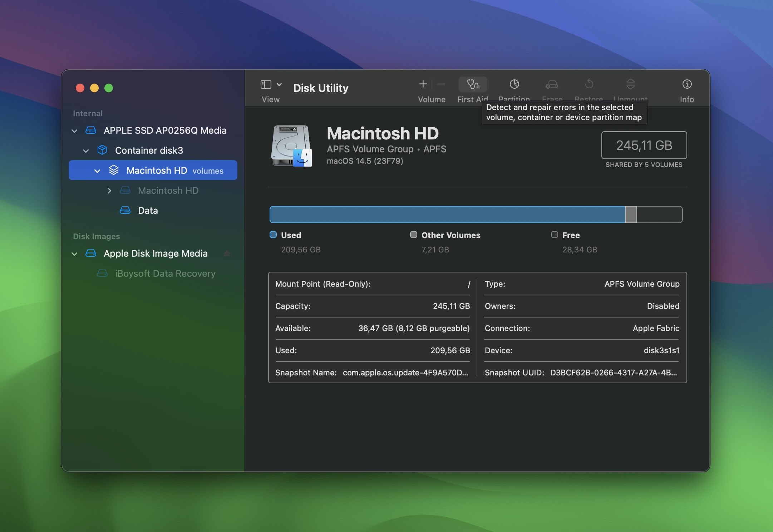Click the sidebar View icon
Viewport: 773px width, 532px height.
click(x=266, y=84)
